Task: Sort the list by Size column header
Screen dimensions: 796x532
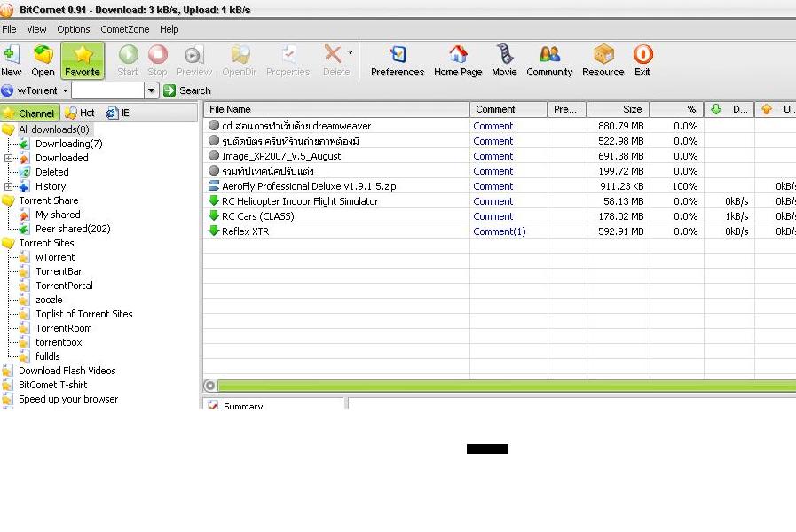Action: pyautogui.click(x=619, y=110)
